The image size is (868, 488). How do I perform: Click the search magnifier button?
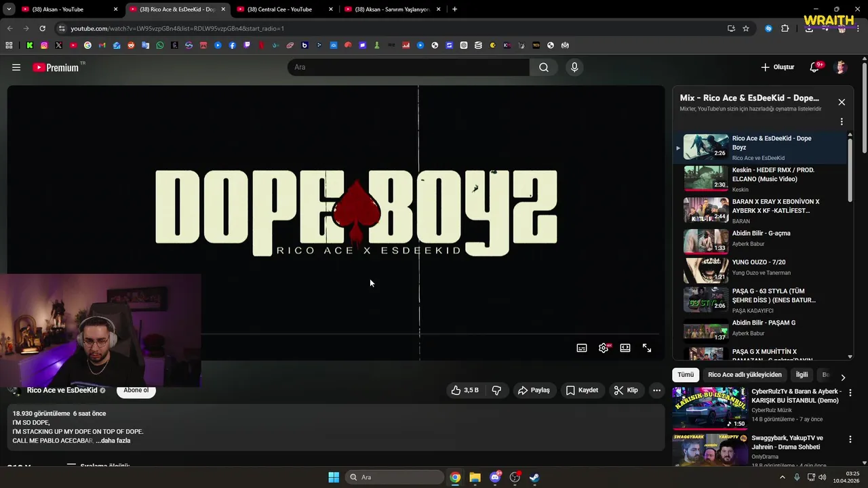[x=543, y=67]
